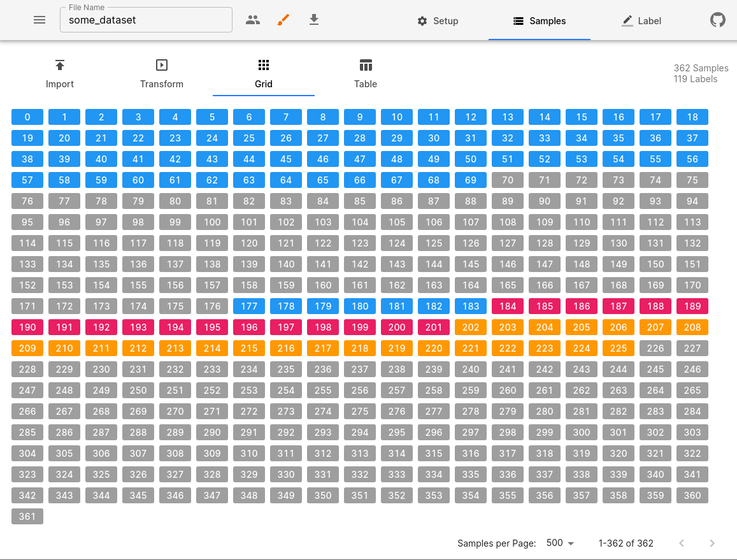This screenshot has height=560, width=737.
Task: Click blue sample chip 180
Action: (360, 306)
